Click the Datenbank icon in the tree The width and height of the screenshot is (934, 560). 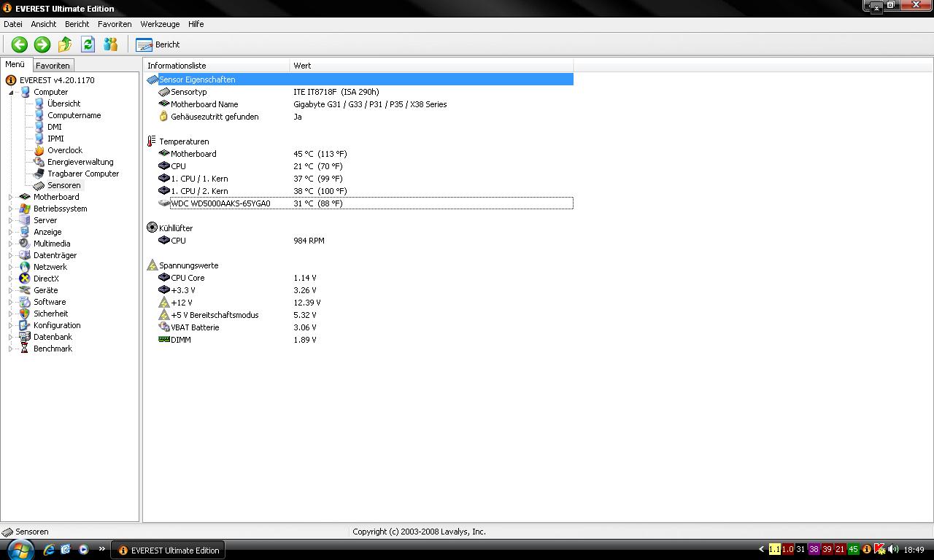[25, 337]
